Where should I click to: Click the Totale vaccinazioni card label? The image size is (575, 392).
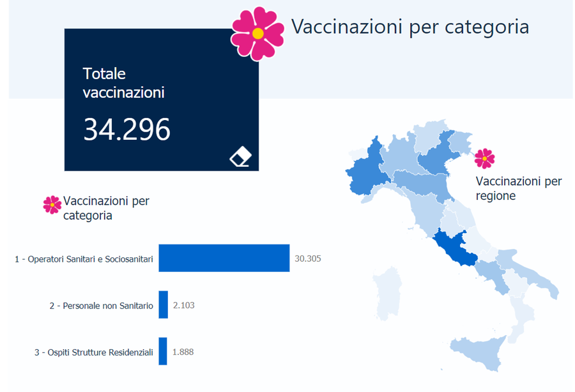(x=124, y=83)
